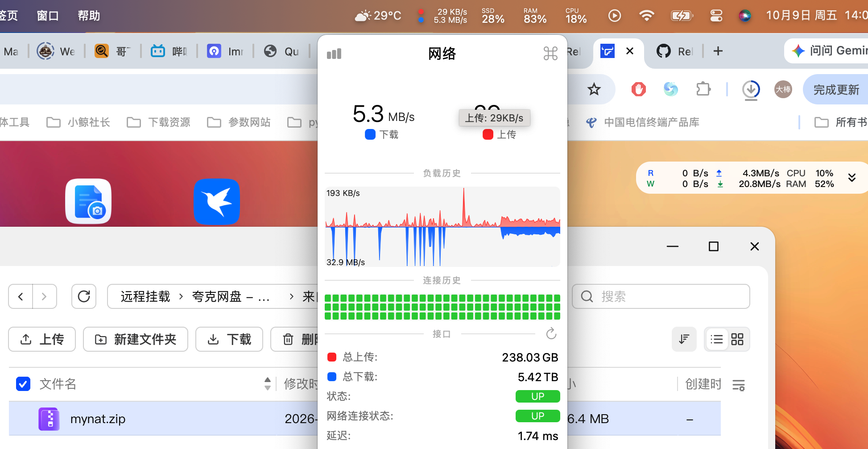Open the 下载资源 bookmarks folder

(x=158, y=122)
